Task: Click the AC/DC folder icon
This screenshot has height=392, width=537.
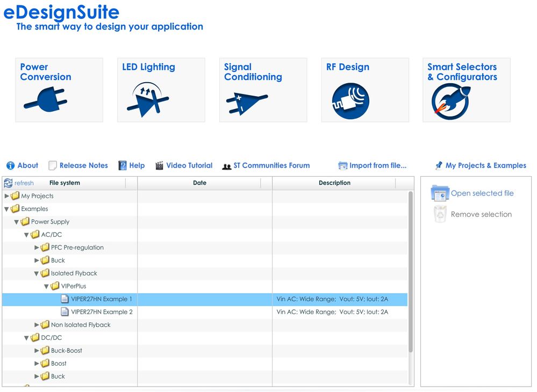Action: (35, 235)
